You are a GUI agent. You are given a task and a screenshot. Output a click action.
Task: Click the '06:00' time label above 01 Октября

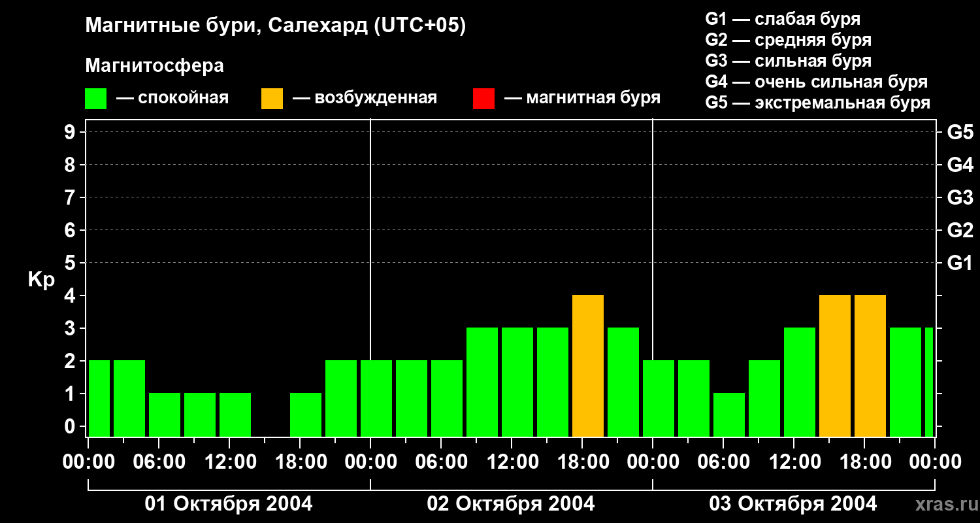tap(159, 462)
